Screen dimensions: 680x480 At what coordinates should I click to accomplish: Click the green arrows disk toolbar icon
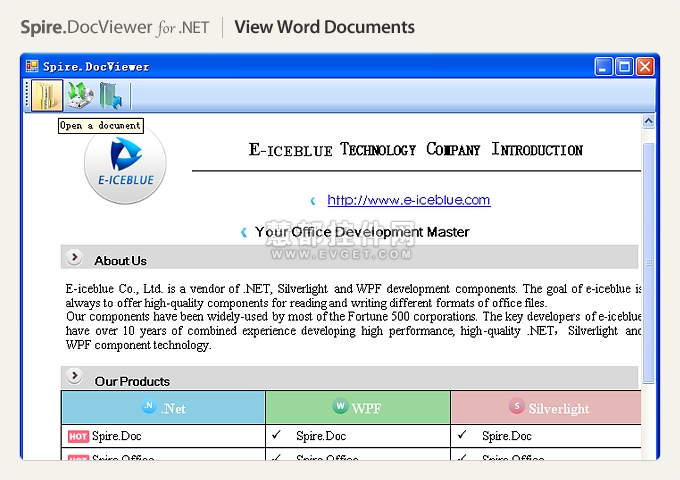click(81, 95)
